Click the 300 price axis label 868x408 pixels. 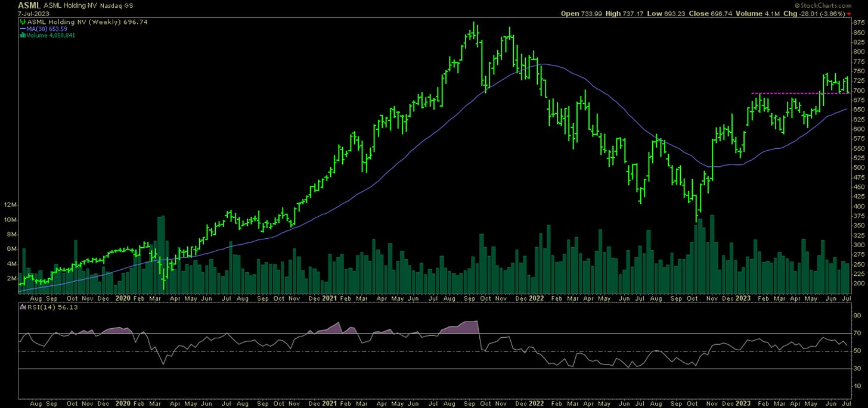859,245
